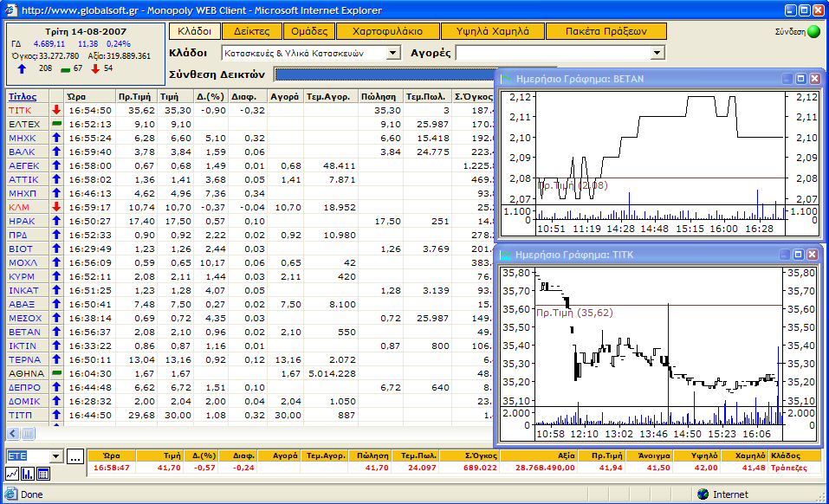Select the ΤΙΤΠ stock title

20,415
